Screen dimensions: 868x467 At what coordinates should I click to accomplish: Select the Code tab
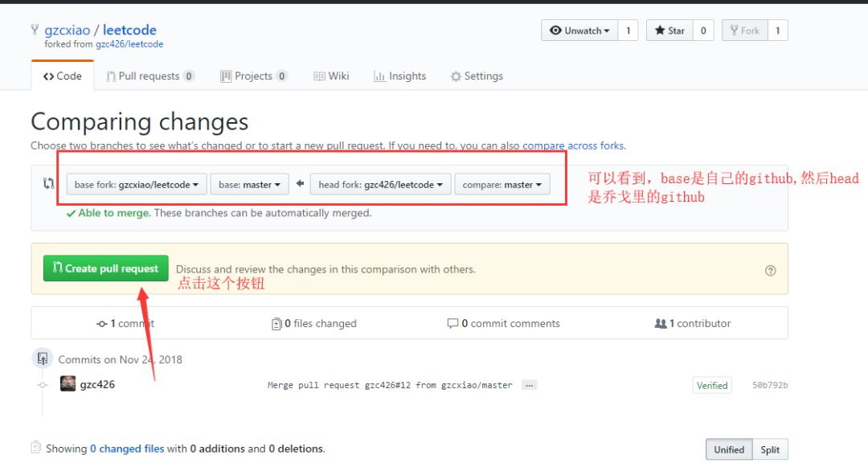tap(63, 76)
